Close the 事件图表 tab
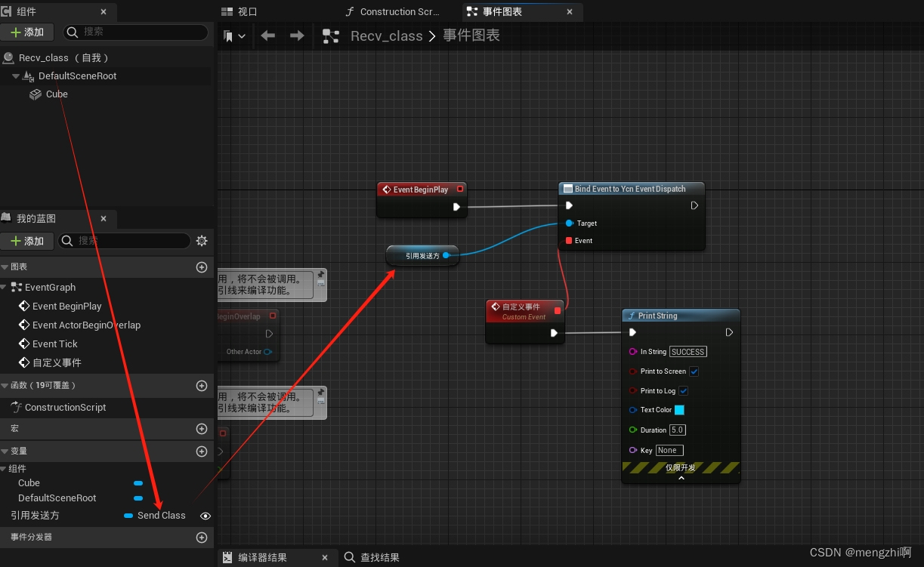 (x=570, y=11)
